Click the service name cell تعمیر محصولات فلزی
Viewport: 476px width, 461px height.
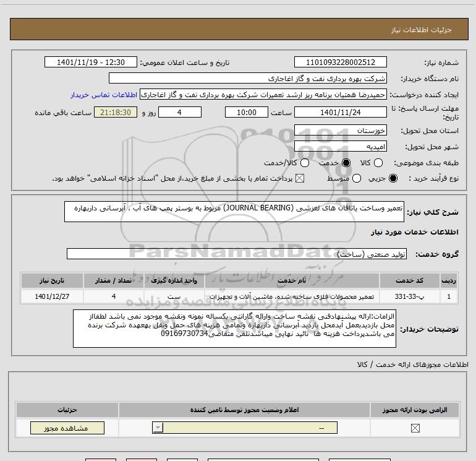(292, 296)
